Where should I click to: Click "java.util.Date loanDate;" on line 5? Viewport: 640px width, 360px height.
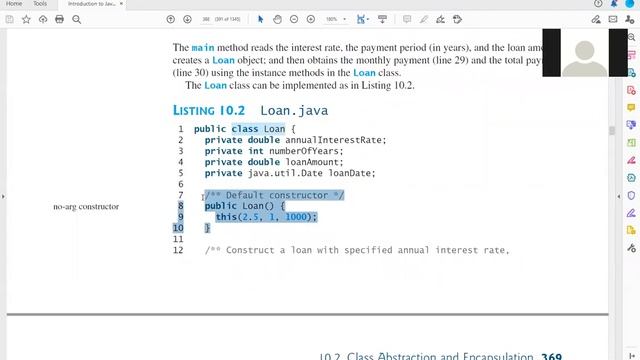pos(311,173)
